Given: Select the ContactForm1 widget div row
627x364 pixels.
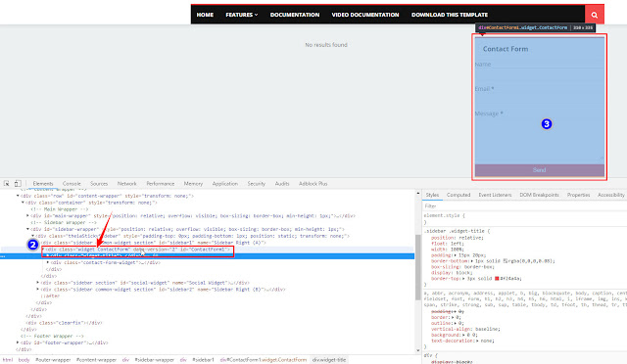Looking at the screenshot, I should 137,250.
